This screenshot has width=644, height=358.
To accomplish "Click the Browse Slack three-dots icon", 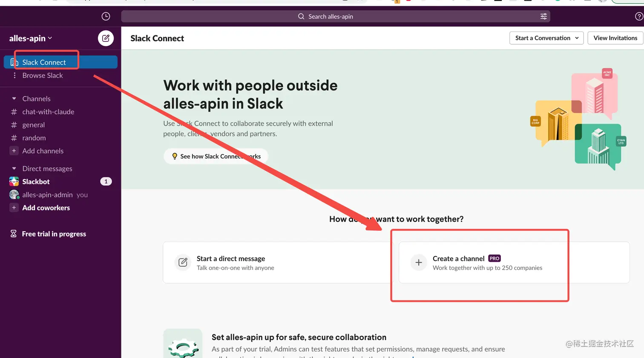I will [14, 75].
